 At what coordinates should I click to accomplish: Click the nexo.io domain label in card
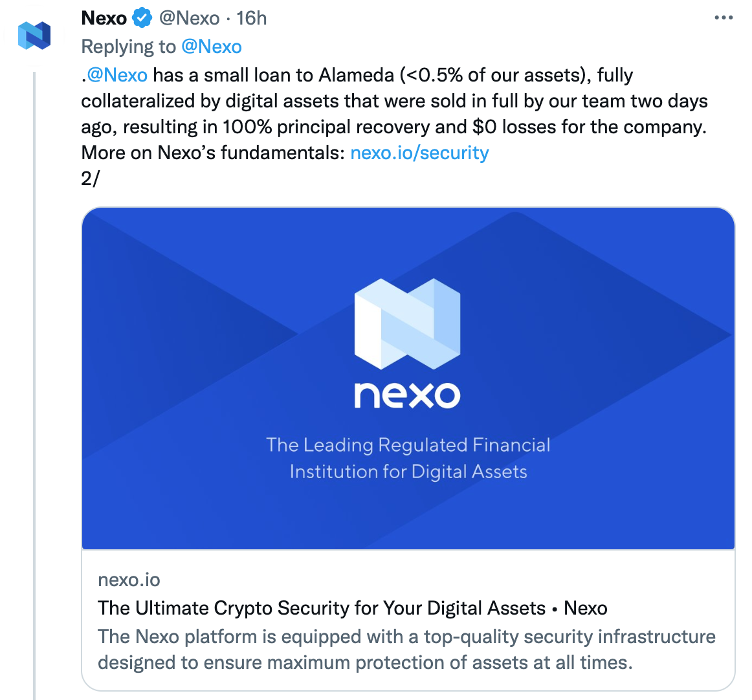pyautogui.click(x=129, y=580)
